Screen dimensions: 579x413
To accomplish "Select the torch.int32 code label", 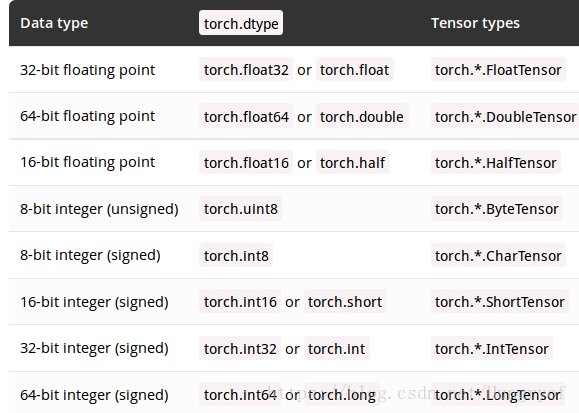I will pos(240,348).
